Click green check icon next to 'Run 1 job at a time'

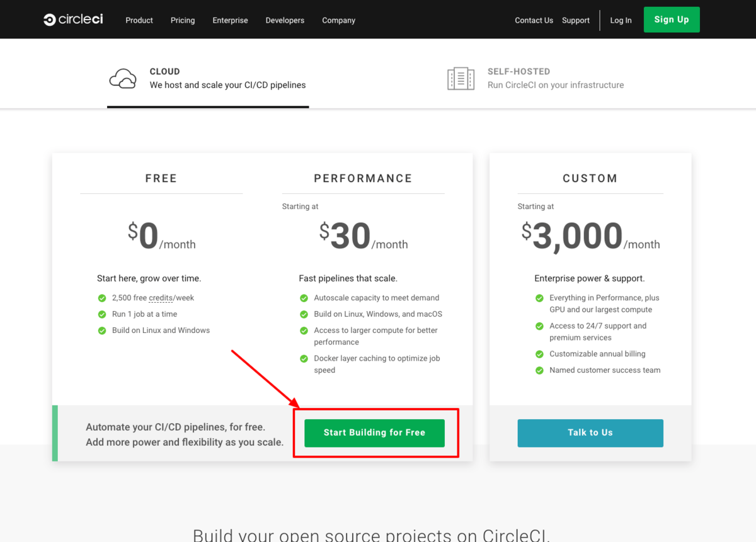pyautogui.click(x=102, y=314)
